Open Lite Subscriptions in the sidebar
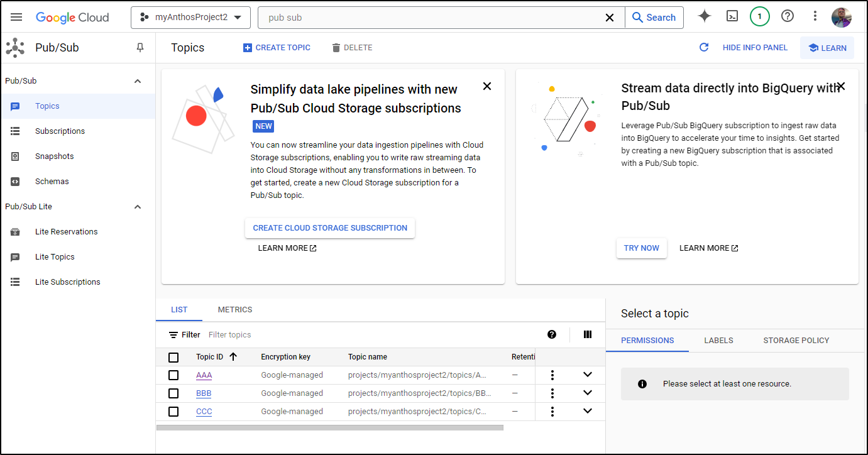This screenshot has width=868, height=455. pyautogui.click(x=78, y=282)
